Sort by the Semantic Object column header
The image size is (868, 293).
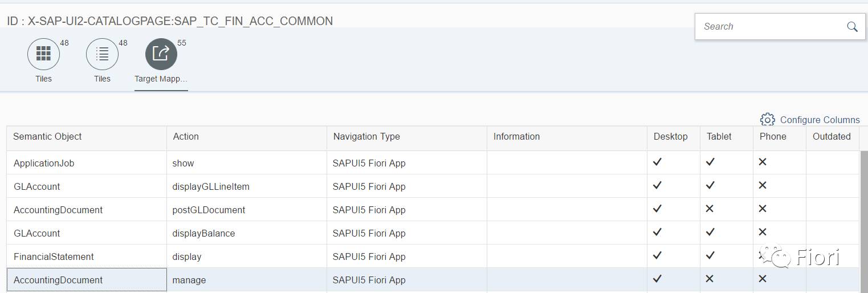coord(48,137)
